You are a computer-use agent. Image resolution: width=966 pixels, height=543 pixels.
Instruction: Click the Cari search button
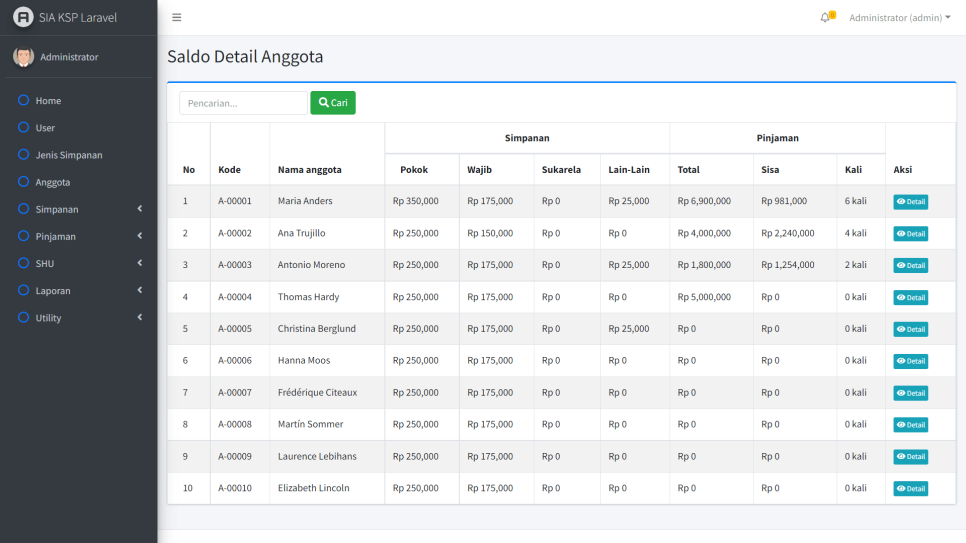[x=333, y=103]
